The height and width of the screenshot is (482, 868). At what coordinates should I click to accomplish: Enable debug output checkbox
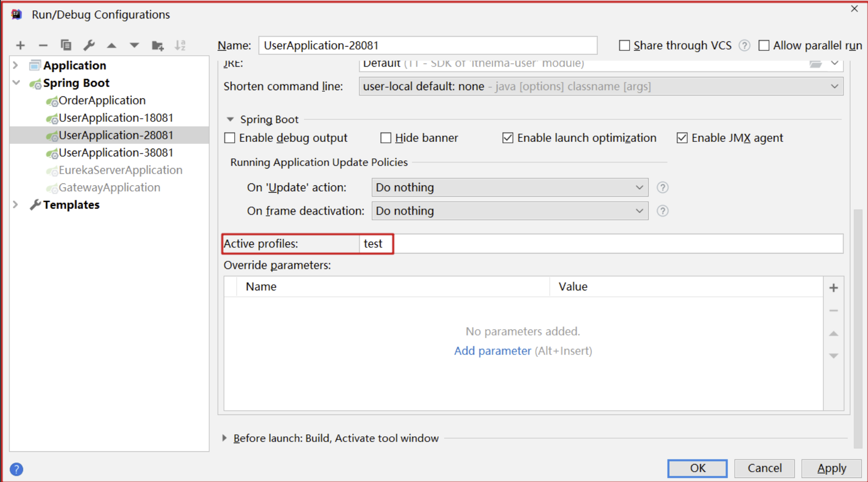[x=230, y=138]
